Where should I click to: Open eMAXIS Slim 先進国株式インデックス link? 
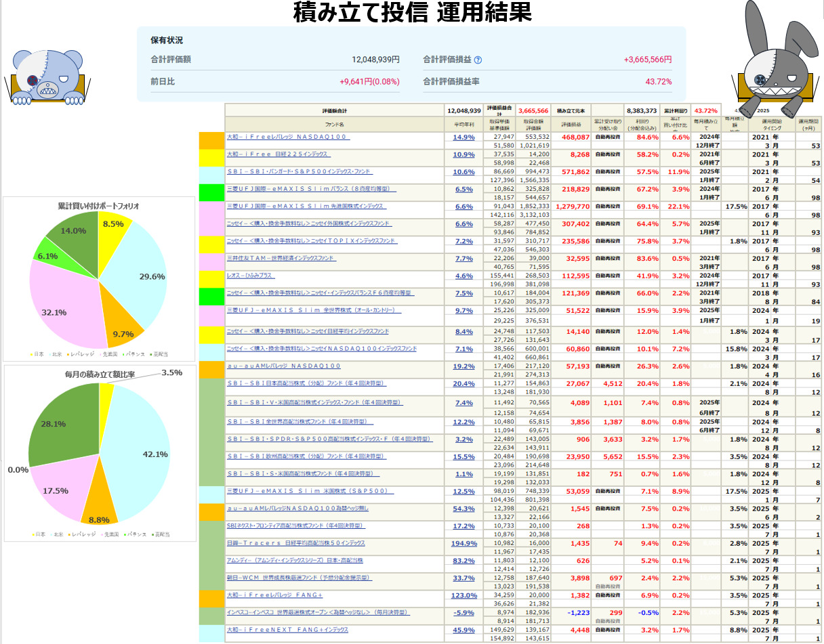click(306, 206)
